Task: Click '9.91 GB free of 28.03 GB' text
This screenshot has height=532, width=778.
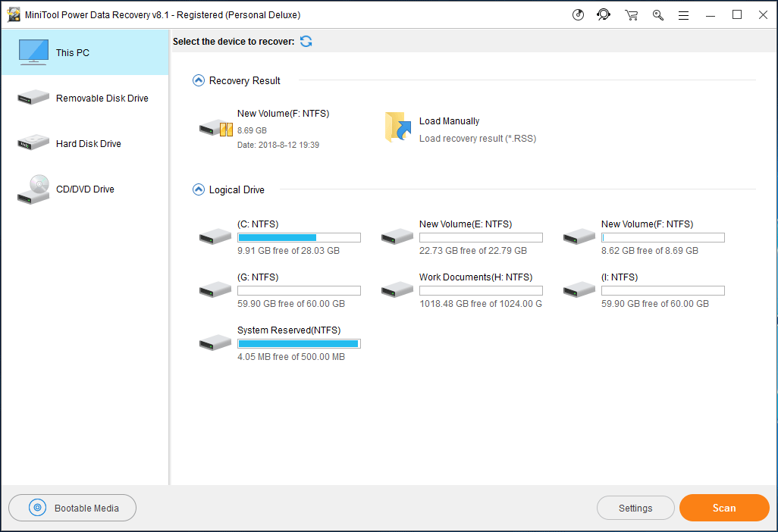Action: (288, 250)
